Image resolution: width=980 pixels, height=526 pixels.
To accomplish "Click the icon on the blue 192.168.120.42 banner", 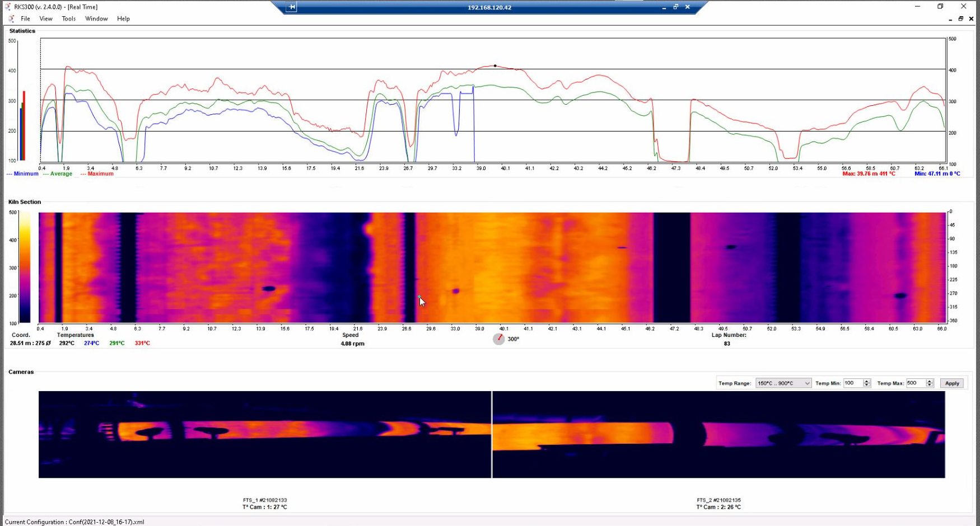I will [x=291, y=7].
